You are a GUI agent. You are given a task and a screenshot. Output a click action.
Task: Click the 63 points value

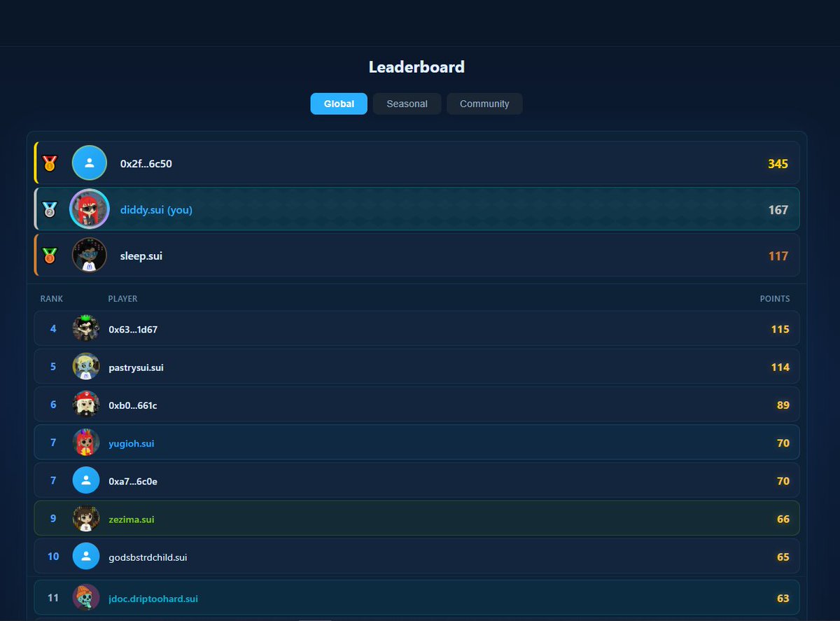(x=783, y=599)
